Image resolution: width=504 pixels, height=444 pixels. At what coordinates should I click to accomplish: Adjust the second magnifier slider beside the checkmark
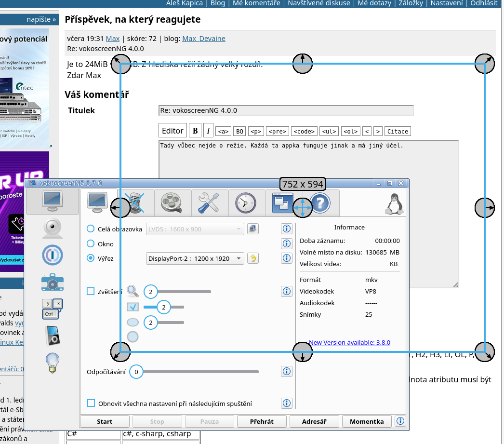click(164, 308)
